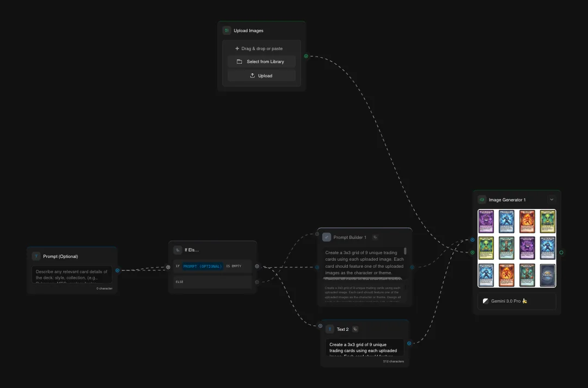
Task: Click the T icon on Prompt (Optional) node
Action: (36, 256)
